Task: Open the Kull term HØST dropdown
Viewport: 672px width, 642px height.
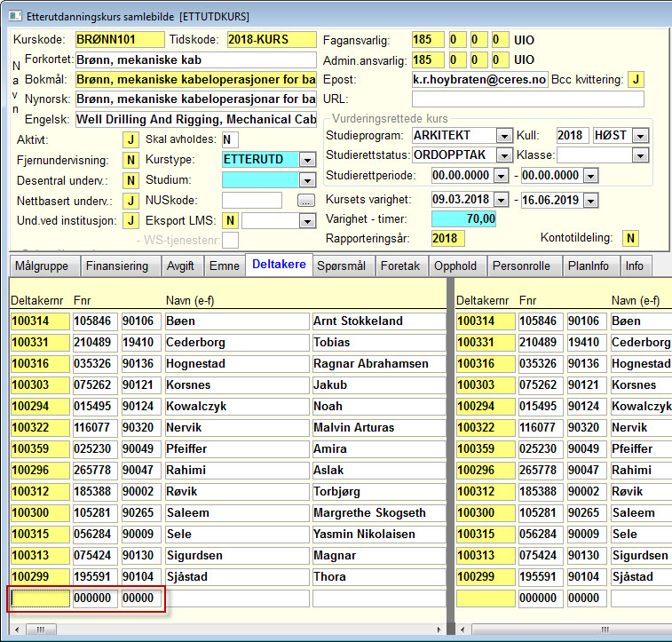Action: pyautogui.click(x=640, y=136)
